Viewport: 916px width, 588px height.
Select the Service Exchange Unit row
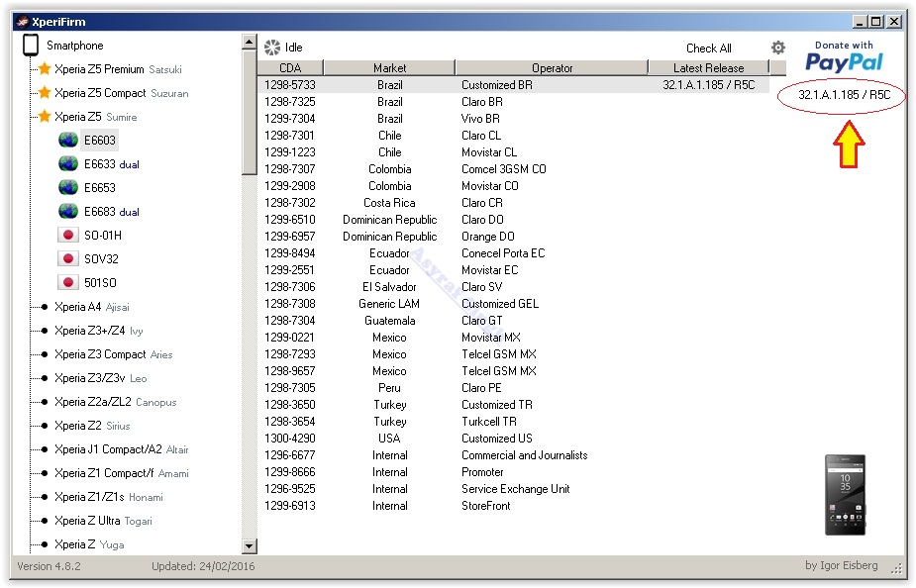pos(514,489)
